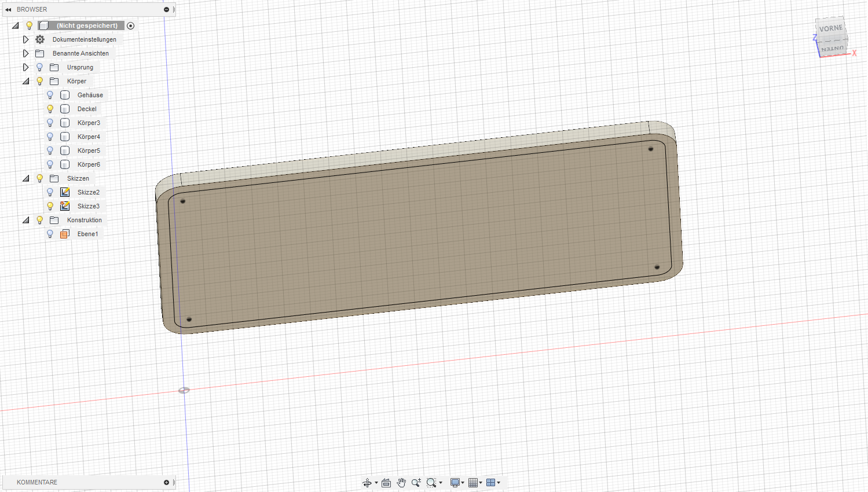Open the Grid and Snaps dropdown arrow
Image resolution: width=868 pixels, height=492 pixels.
pos(481,483)
